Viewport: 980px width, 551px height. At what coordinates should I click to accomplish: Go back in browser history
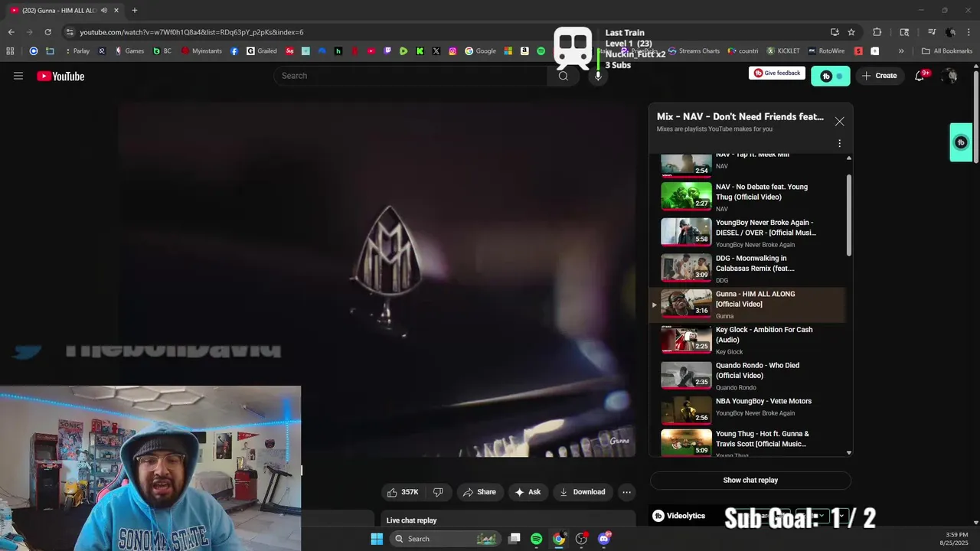click(11, 32)
